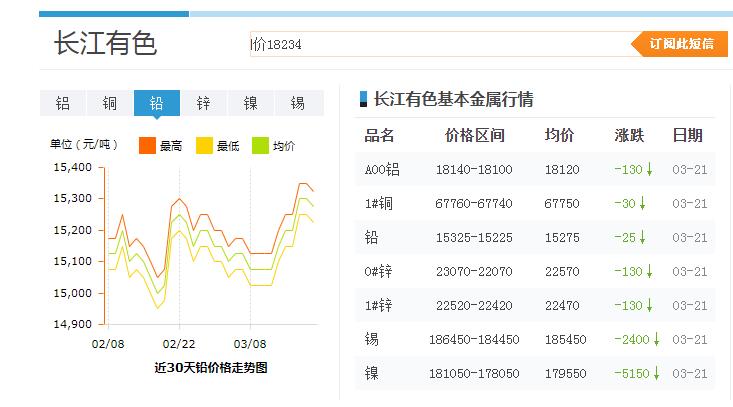The image size is (733, 407).
Task: Click the 价格区间 column header
Action: click(x=474, y=136)
